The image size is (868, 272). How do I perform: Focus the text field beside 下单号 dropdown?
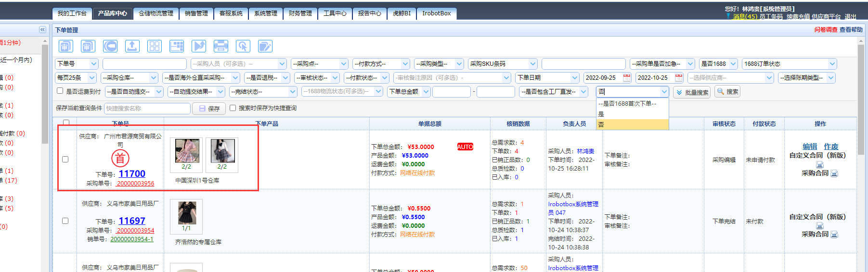click(x=144, y=64)
